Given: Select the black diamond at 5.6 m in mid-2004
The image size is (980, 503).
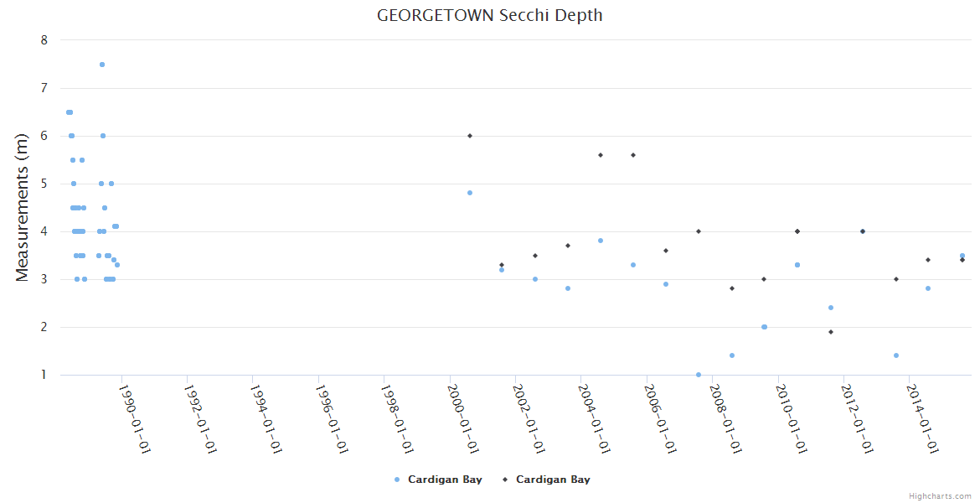Looking at the screenshot, I should click(601, 155).
